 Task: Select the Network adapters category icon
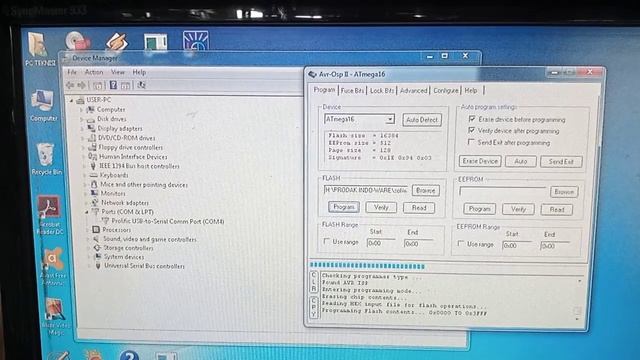[95, 203]
